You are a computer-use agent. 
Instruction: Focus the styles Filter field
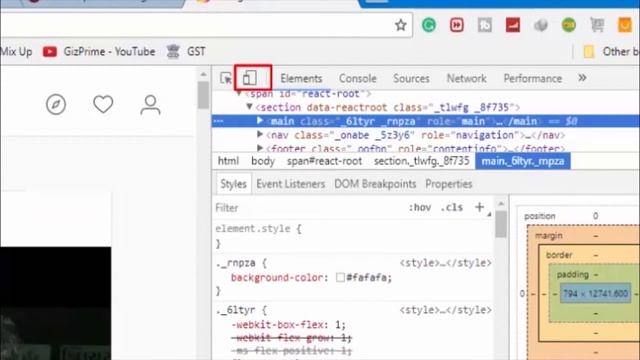(308, 208)
